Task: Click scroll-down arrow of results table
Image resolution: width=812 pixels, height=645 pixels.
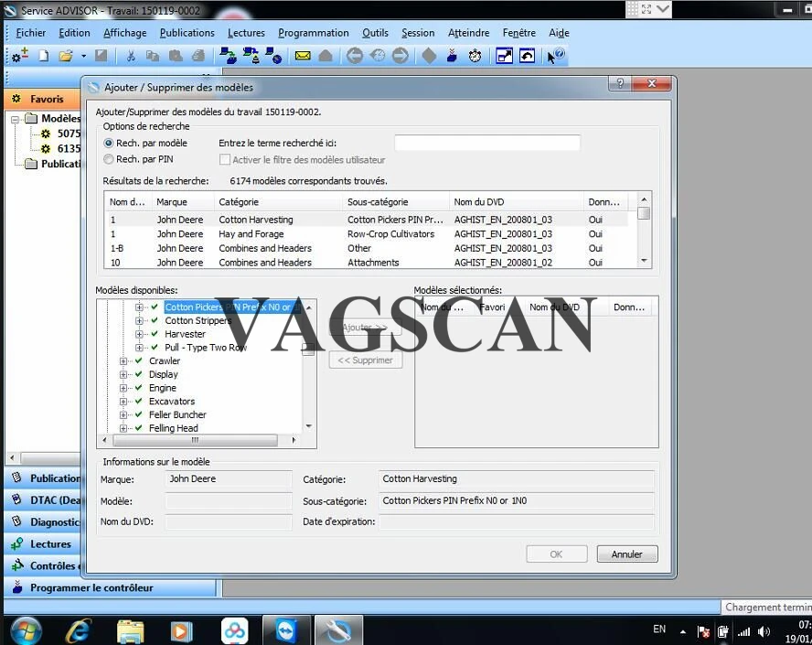Action: pos(644,261)
